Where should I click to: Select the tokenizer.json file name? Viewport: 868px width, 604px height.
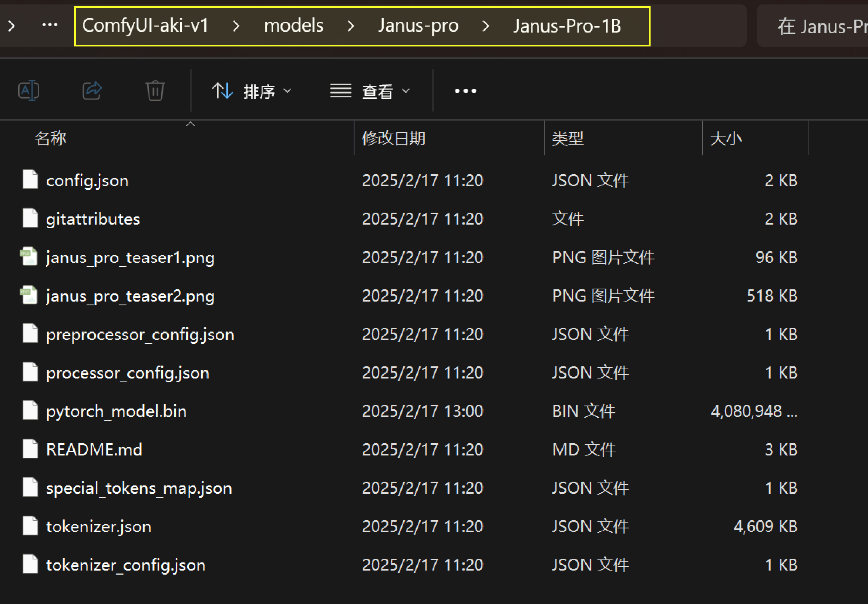(99, 527)
